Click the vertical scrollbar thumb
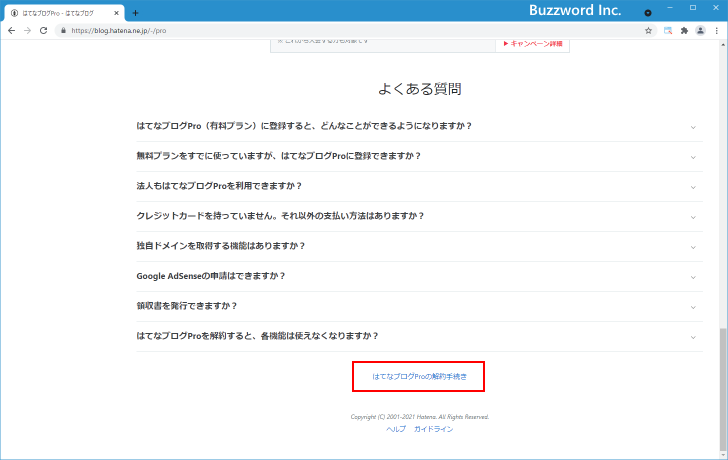 coord(723,389)
